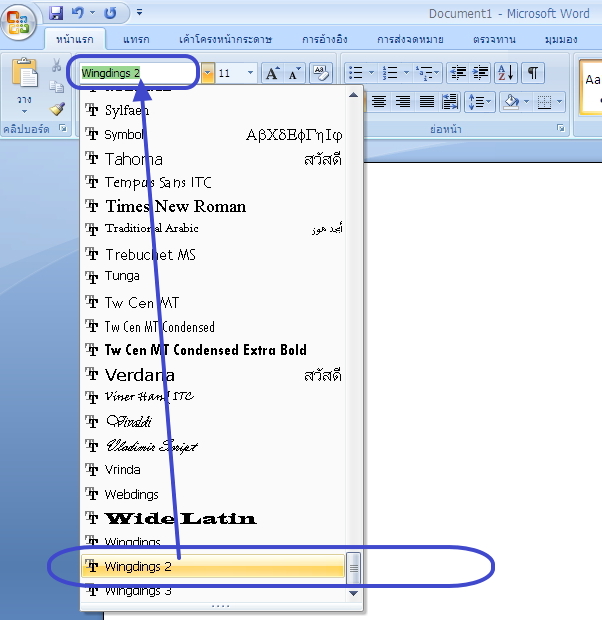
Task: Grow font size with large A
Action: pos(272,73)
